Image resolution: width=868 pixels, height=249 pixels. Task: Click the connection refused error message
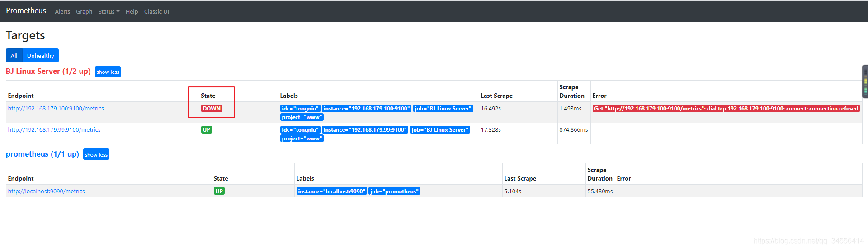726,109
